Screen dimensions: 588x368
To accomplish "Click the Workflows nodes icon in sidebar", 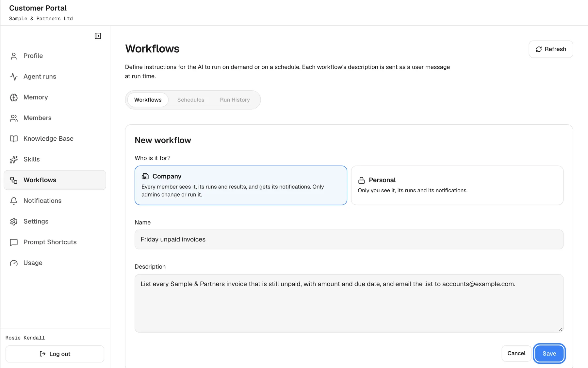I will 14,180.
